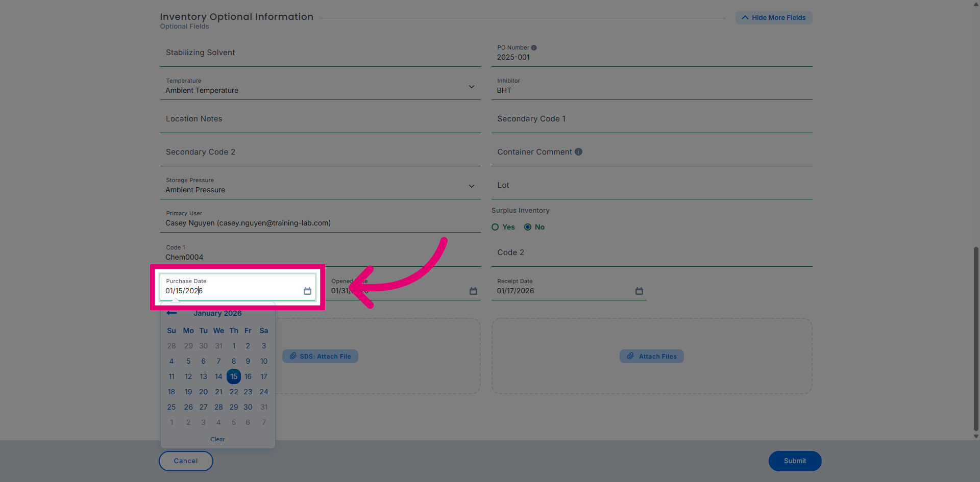Select No for Surplus Inventory
This screenshot has width=980, height=482.
pos(528,227)
